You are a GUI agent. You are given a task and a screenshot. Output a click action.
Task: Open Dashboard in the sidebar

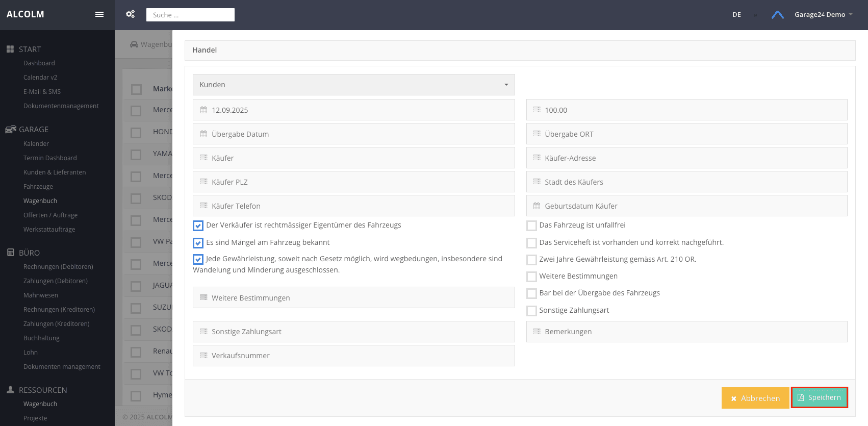click(x=39, y=63)
